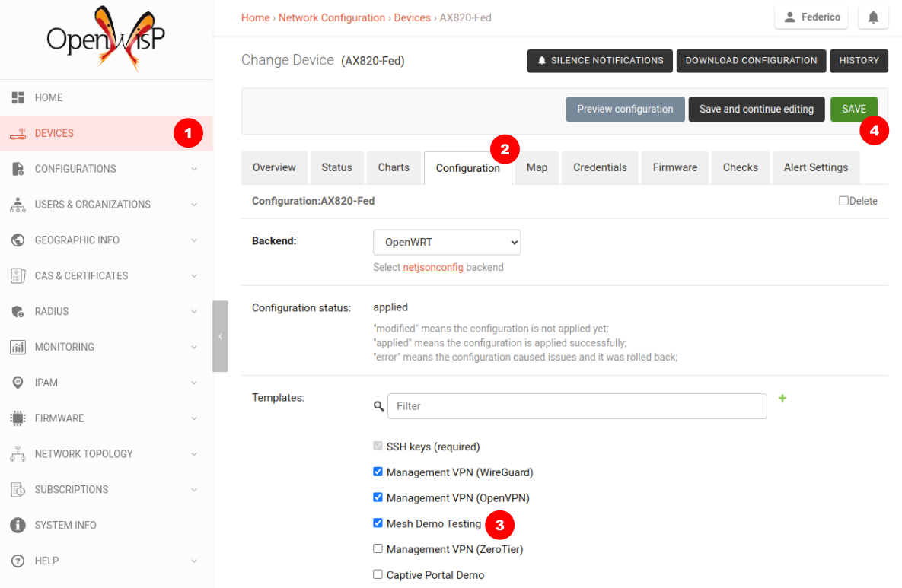Viewport: 902px width, 588px height.
Task: Collapse the sidebar using the left chevron
Action: pyautogui.click(x=220, y=335)
